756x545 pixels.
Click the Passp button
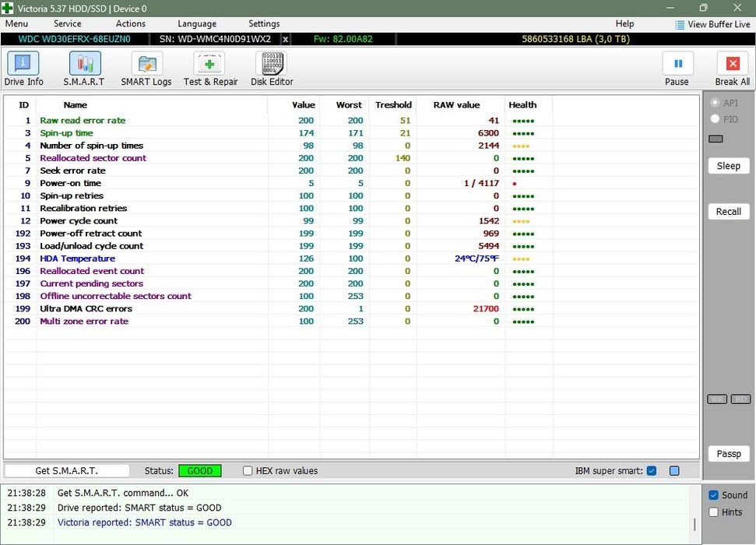[729, 454]
